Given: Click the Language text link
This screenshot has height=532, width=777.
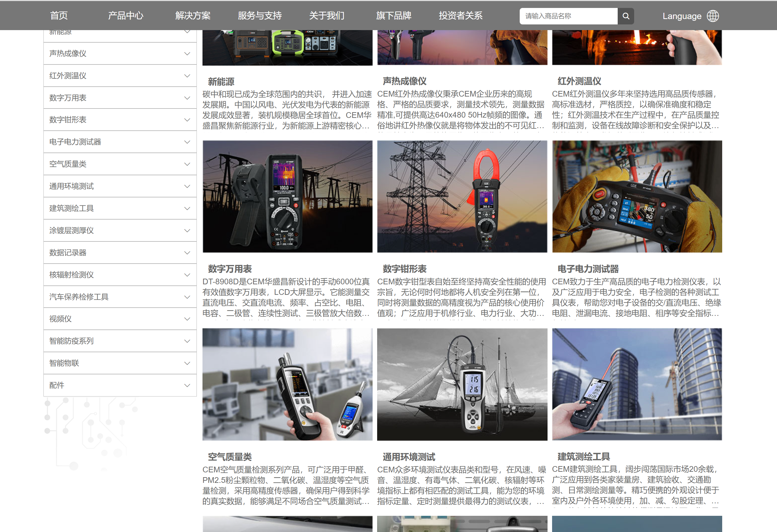Looking at the screenshot, I should pyautogui.click(x=682, y=16).
